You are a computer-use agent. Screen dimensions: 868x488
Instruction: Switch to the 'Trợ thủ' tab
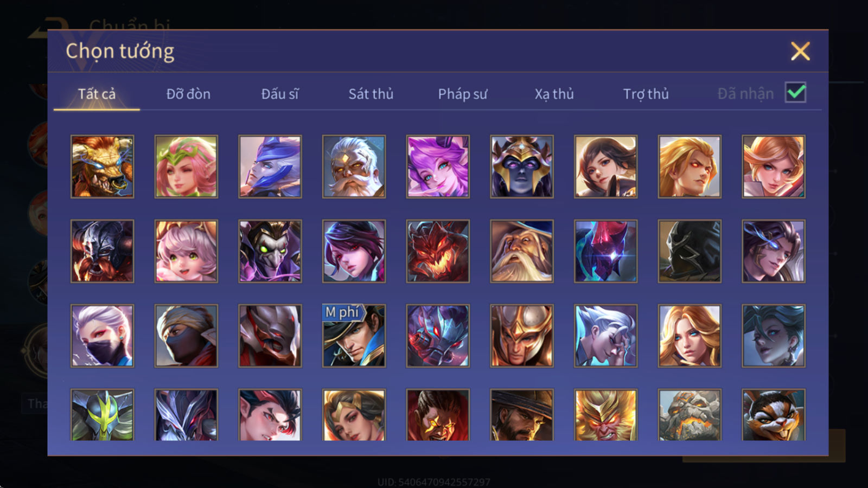point(646,94)
